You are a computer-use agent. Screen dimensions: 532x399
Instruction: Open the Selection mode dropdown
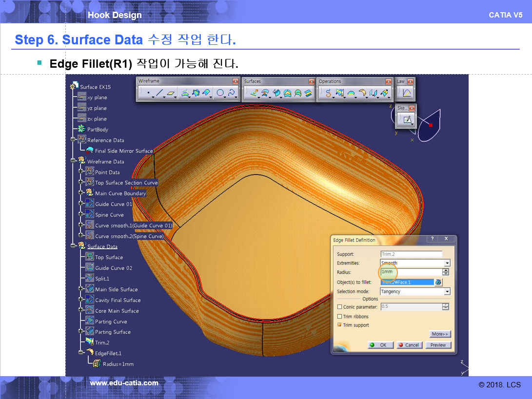(447, 291)
